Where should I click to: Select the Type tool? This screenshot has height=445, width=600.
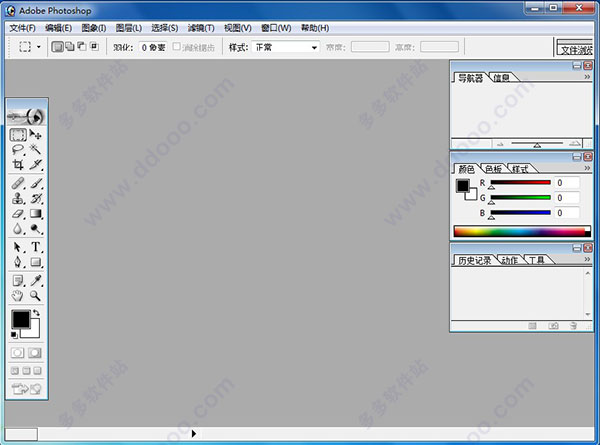coord(36,247)
